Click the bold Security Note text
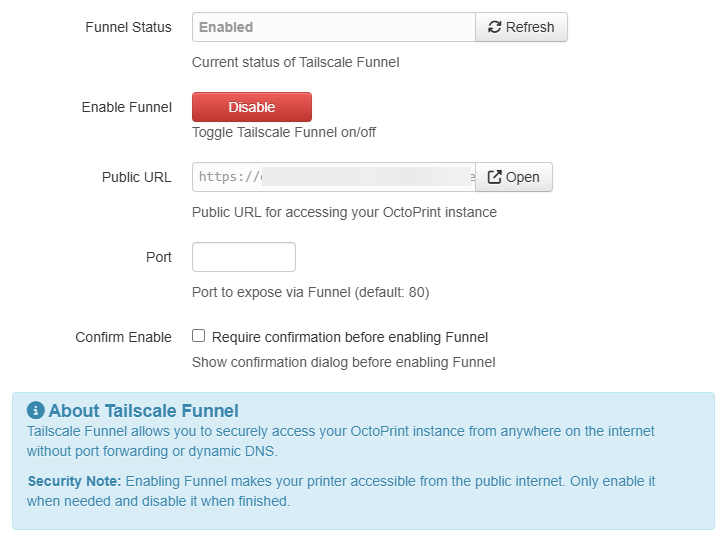Viewport: 725px width, 542px height. click(x=74, y=481)
